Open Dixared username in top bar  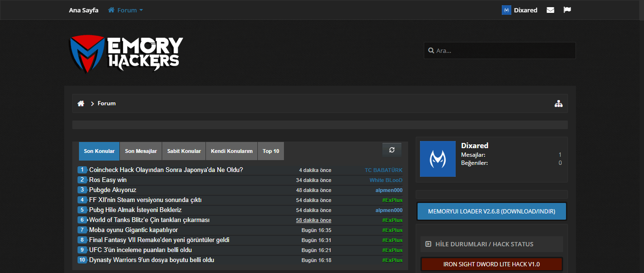526,10
